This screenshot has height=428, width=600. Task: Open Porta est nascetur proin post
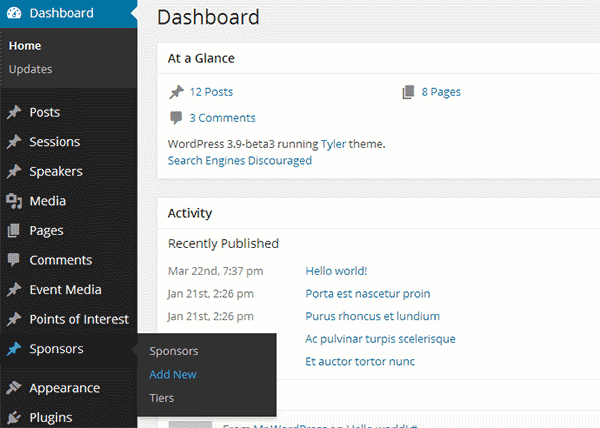(x=368, y=293)
